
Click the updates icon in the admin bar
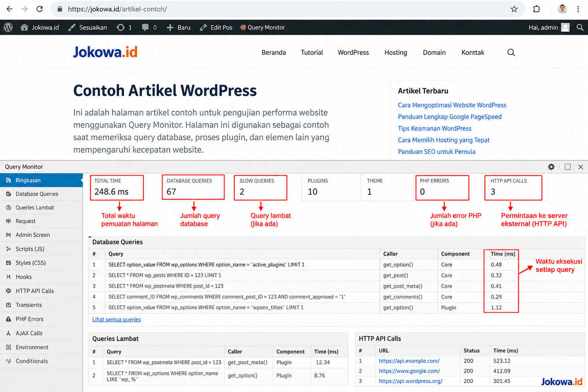click(x=121, y=28)
